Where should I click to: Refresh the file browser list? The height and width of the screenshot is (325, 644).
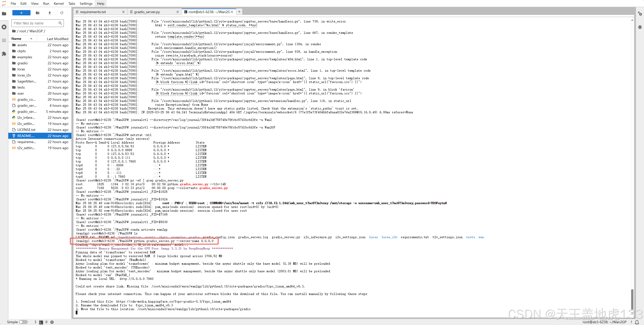pos(62,13)
